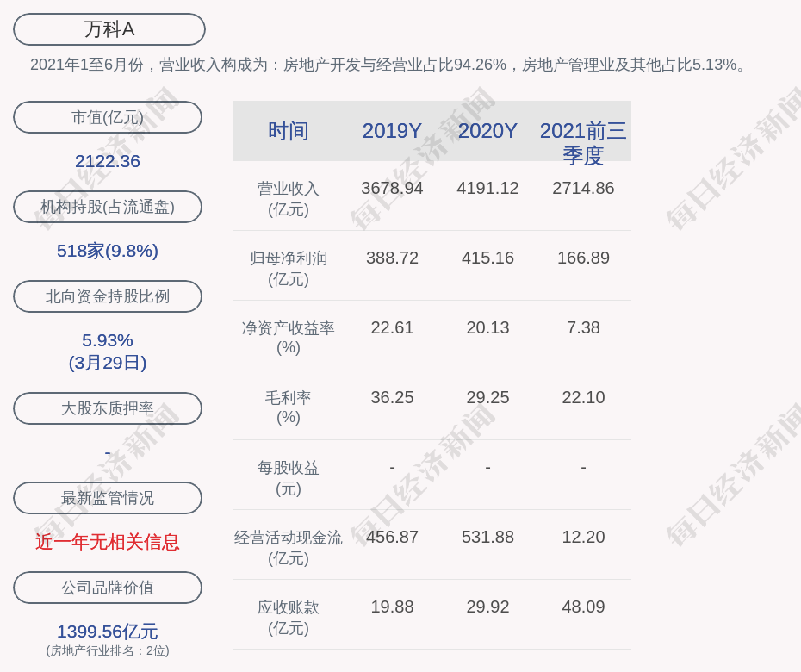801x672 pixels.
Task: Select revenue value 2714.86
Action: pyautogui.click(x=583, y=189)
